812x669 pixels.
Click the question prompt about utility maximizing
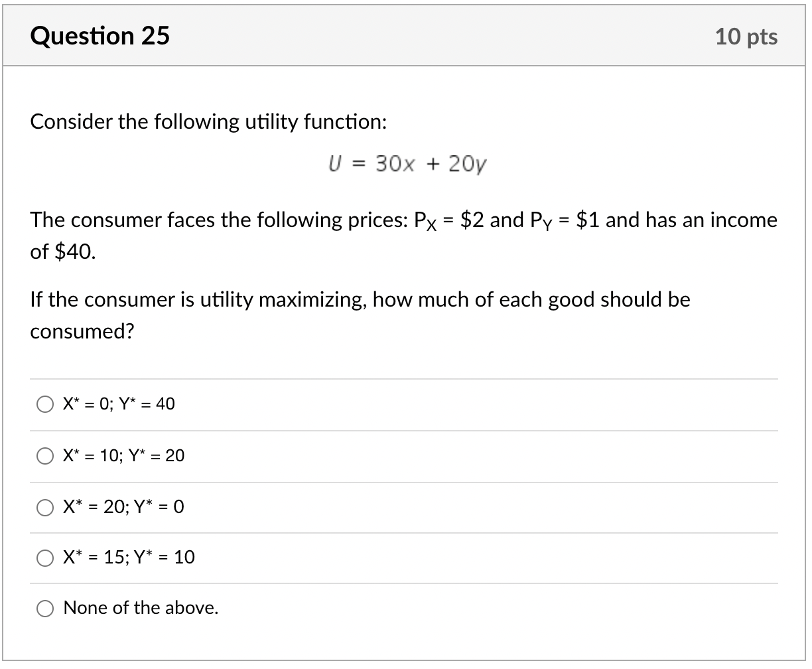coord(360,299)
